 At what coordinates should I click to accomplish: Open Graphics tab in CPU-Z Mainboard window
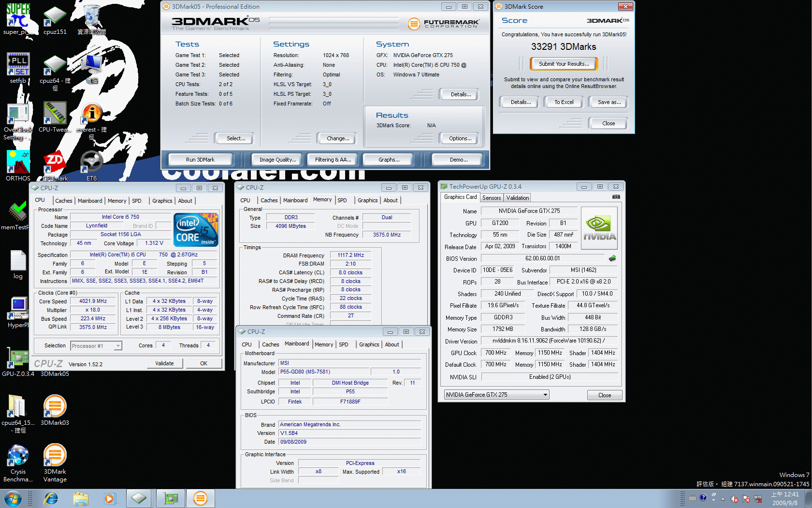click(369, 344)
